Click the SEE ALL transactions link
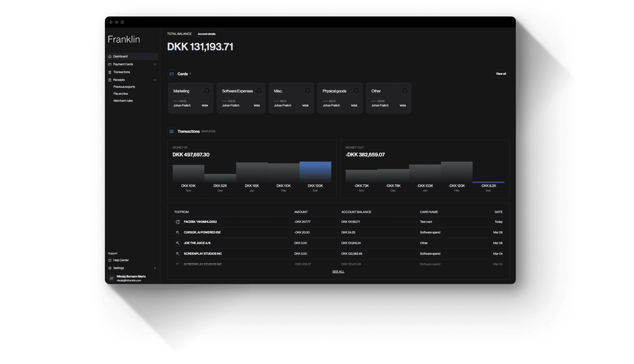 [x=338, y=272]
